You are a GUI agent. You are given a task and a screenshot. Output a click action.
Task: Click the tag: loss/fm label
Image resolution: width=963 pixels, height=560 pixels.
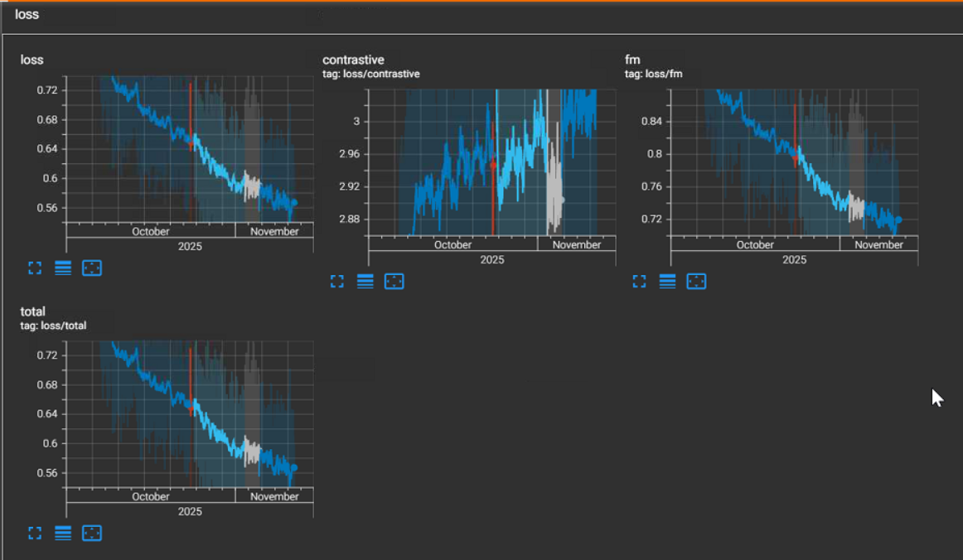click(x=653, y=75)
